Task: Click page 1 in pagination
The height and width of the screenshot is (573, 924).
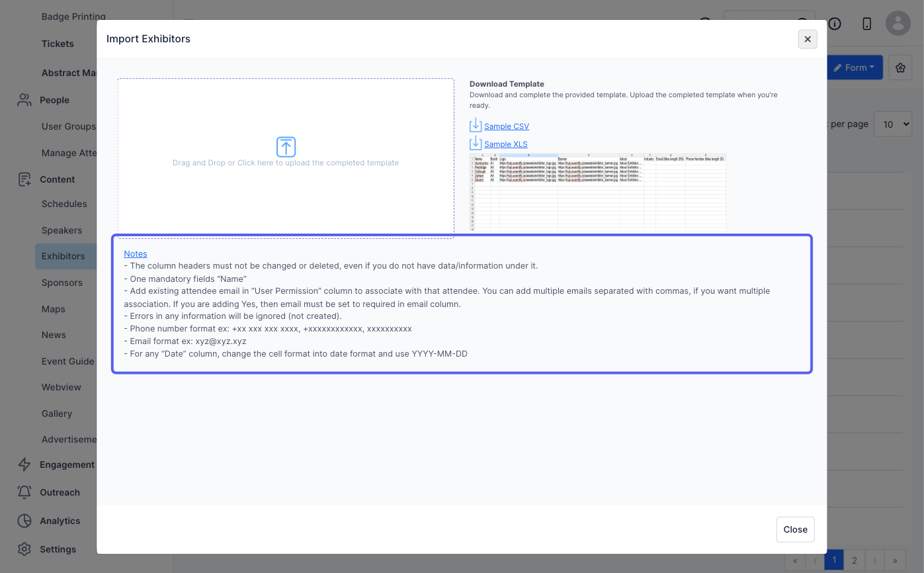Action: tap(834, 560)
